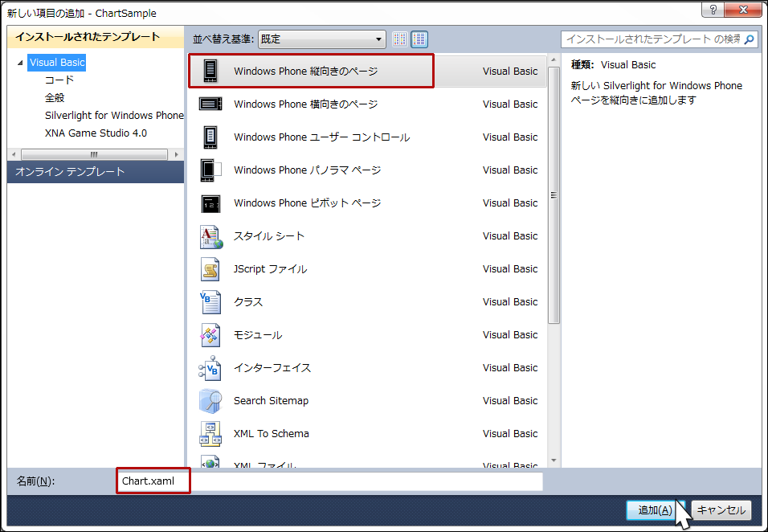Click the 'XML To Schema' label
The image size is (768, 532).
pyautogui.click(x=272, y=433)
